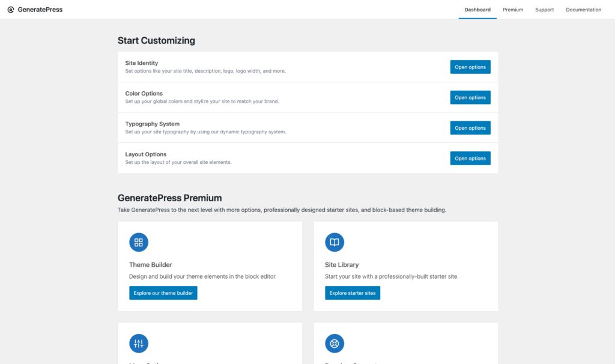Open options for Color Options
The width and height of the screenshot is (615, 364).
[470, 98]
